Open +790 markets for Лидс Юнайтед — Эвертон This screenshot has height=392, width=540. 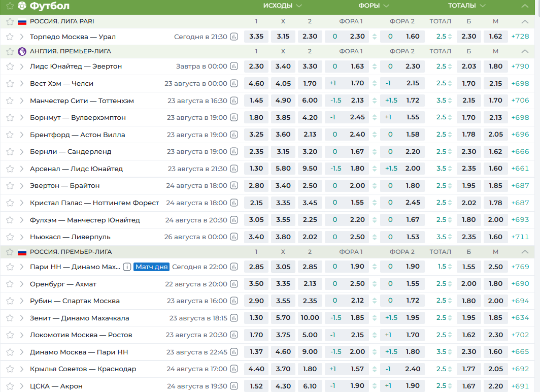click(x=520, y=66)
